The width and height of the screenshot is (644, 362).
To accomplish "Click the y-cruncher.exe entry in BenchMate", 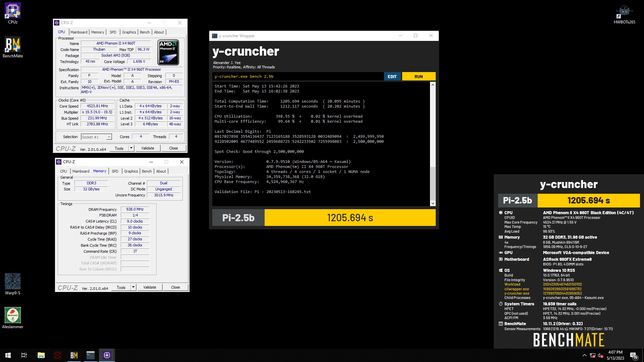I will point(517,293).
